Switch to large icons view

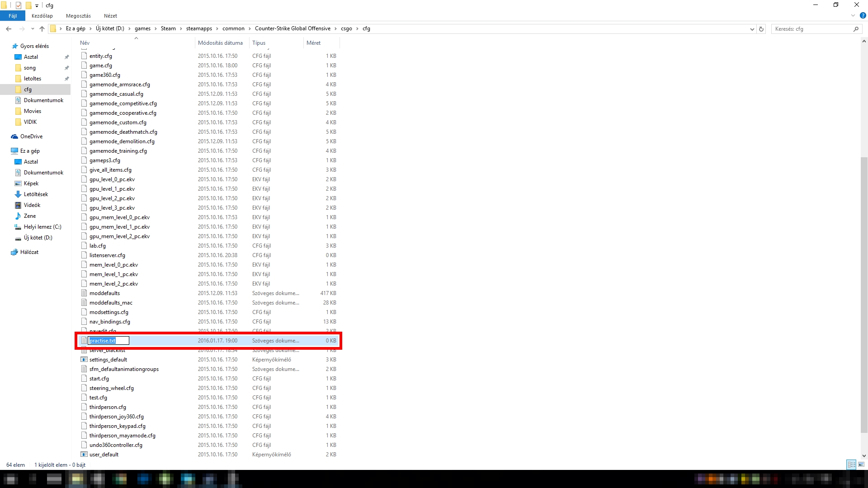pyautogui.click(x=861, y=465)
